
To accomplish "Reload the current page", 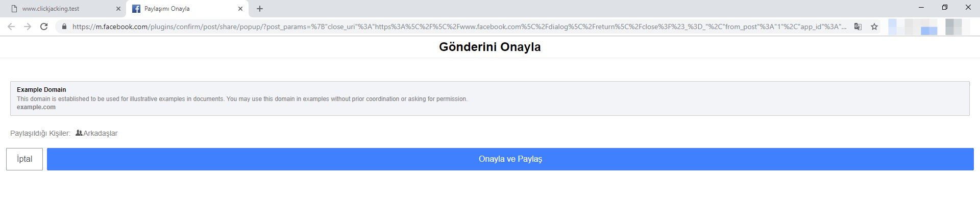I will point(44,27).
